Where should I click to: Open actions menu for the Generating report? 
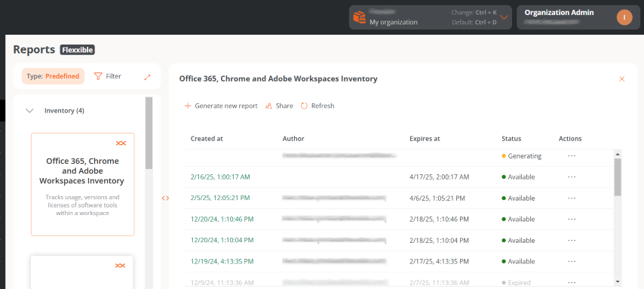coord(572,155)
